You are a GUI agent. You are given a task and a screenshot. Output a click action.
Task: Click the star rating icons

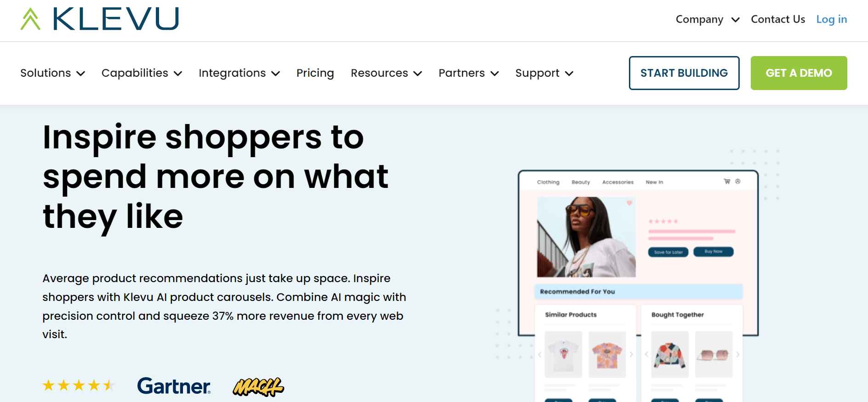pos(79,385)
